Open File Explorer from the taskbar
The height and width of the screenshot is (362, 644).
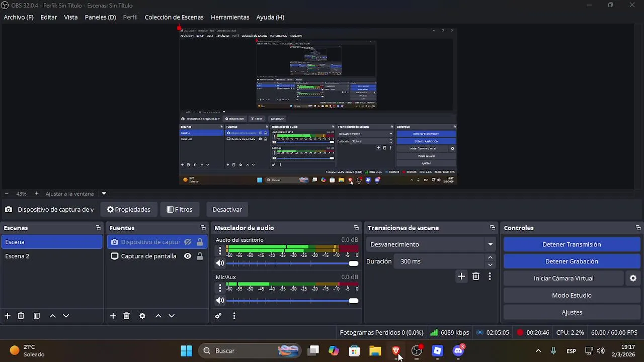[x=375, y=351]
